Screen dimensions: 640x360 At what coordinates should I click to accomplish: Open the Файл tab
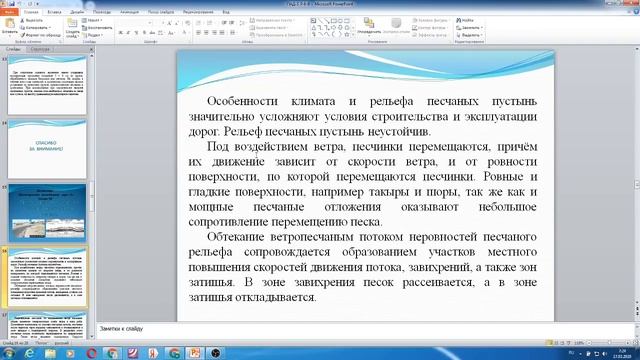(9, 12)
